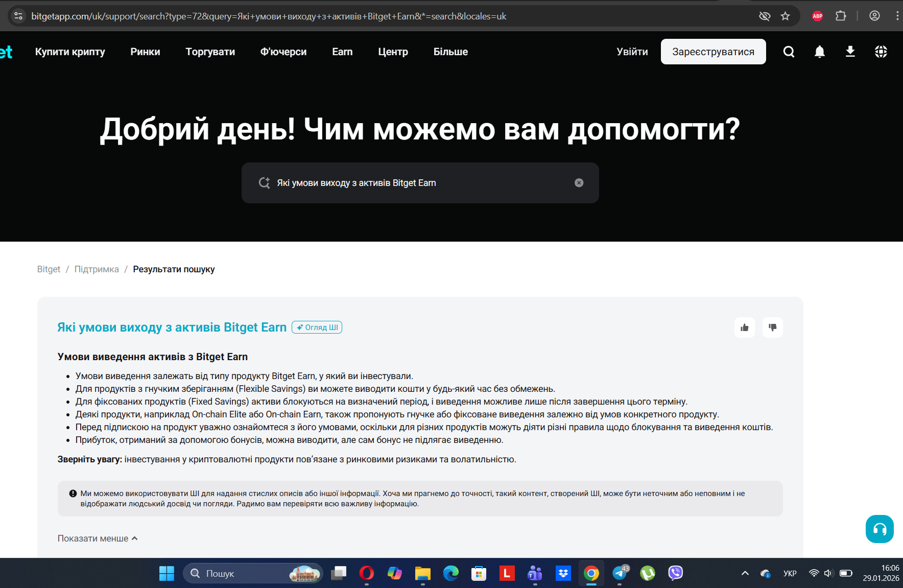Switch the УКР keyboard language indicator

click(x=790, y=573)
